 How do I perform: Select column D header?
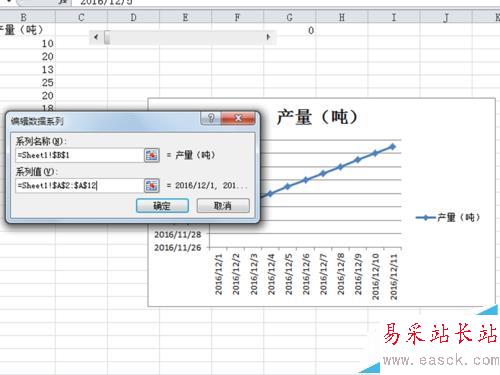click(133, 17)
